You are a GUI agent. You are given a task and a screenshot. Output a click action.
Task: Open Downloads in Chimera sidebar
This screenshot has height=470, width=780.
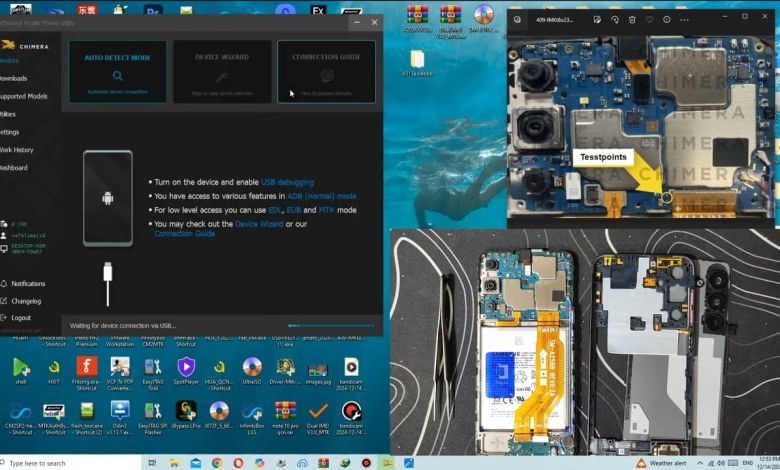point(13,79)
